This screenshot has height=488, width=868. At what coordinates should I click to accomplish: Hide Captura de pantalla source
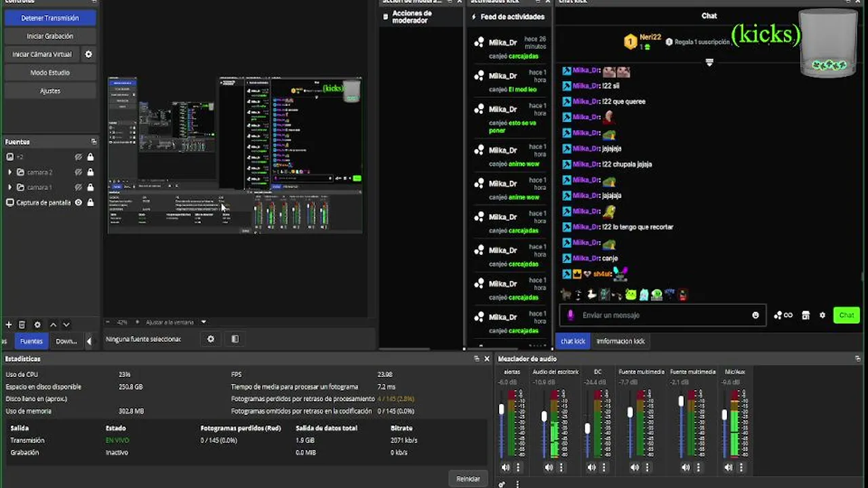point(79,203)
